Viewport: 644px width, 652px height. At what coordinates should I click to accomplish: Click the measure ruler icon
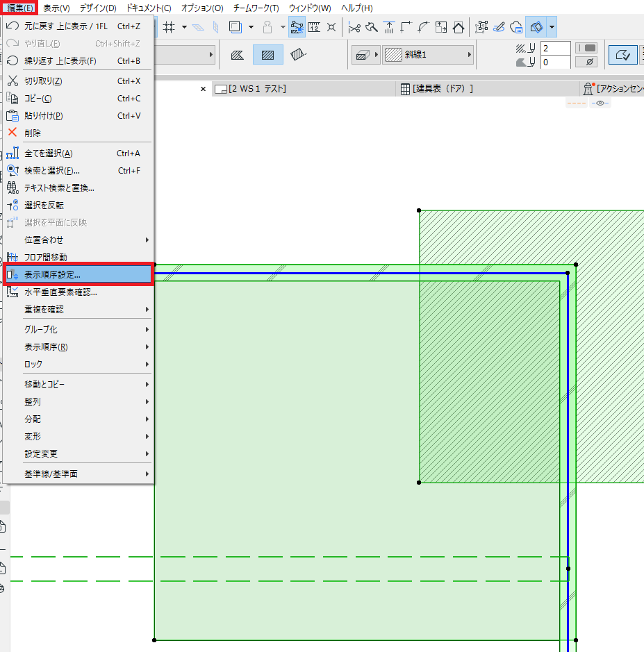click(x=314, y=28)
